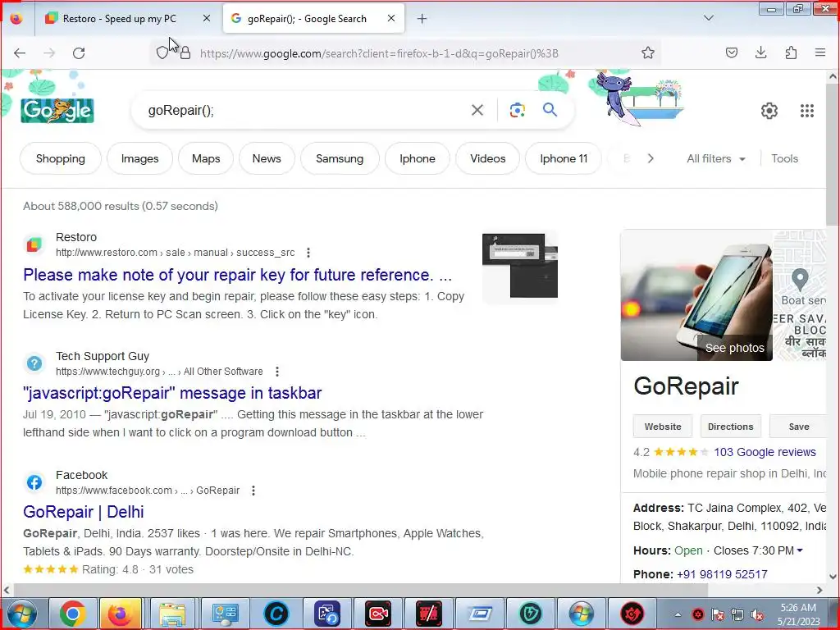Image resolution: width=840 pixels, height=630 pixels.
Task: Switch to Restoro - Speed up my PC tab
Action: coord(120,19)
